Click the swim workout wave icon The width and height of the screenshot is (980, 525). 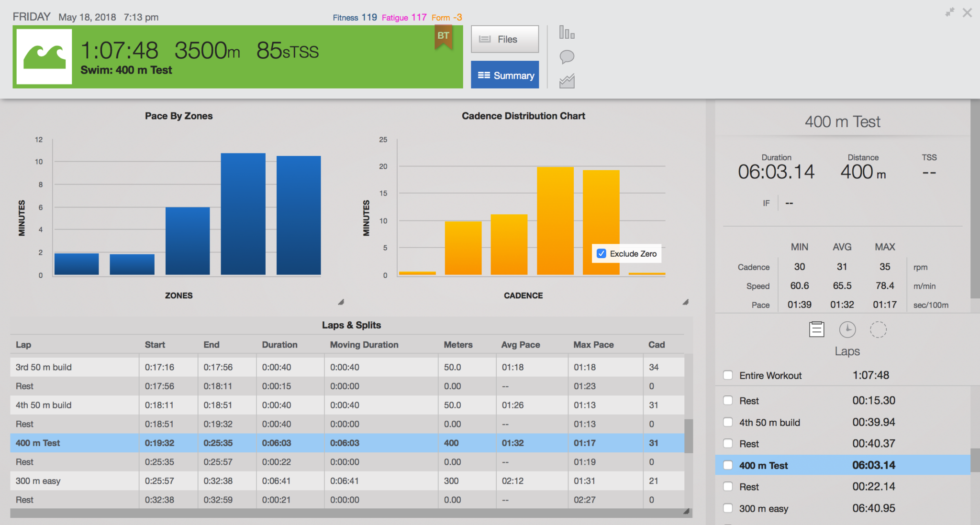pos(44,56)
